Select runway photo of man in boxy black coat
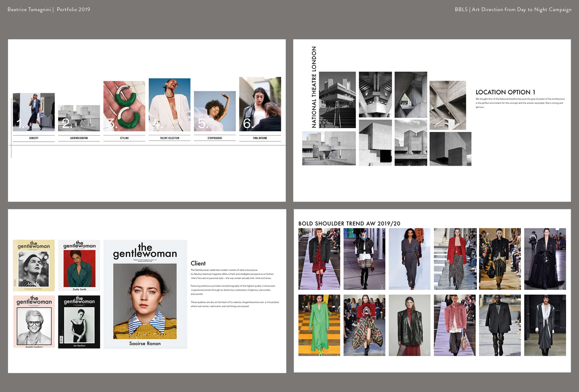 pyautogui.click(x=500, y=325)
